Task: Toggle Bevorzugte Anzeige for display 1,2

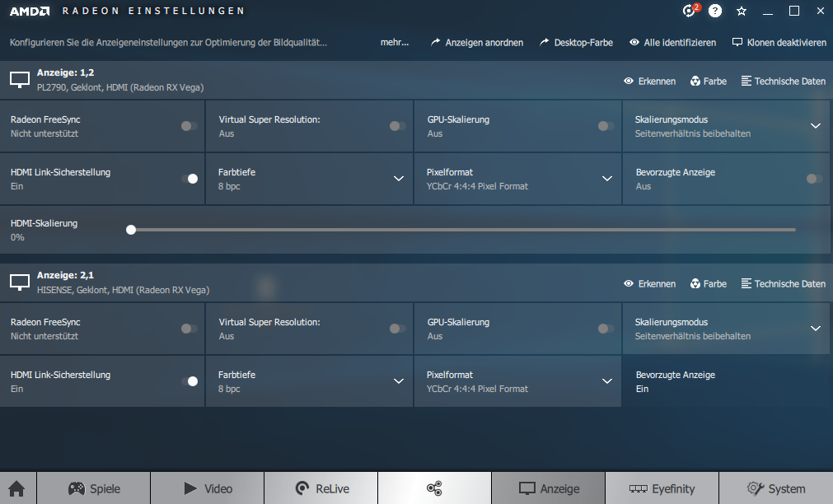Action: tap(814, 179)
